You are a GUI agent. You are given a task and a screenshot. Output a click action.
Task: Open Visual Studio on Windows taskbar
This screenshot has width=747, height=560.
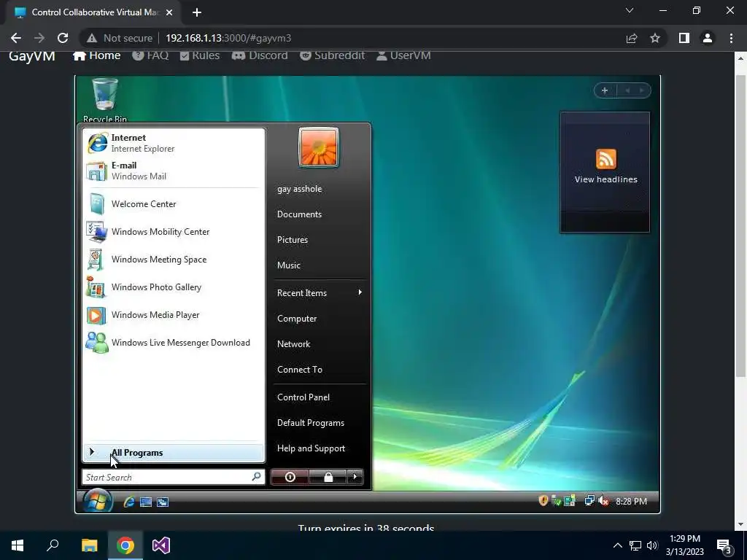(161, 545)
